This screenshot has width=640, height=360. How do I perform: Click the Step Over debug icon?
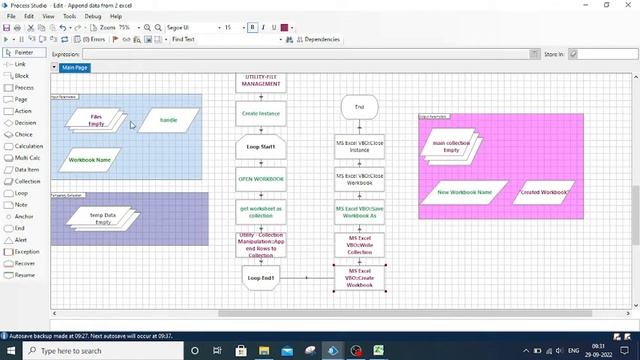pos(42,40)
